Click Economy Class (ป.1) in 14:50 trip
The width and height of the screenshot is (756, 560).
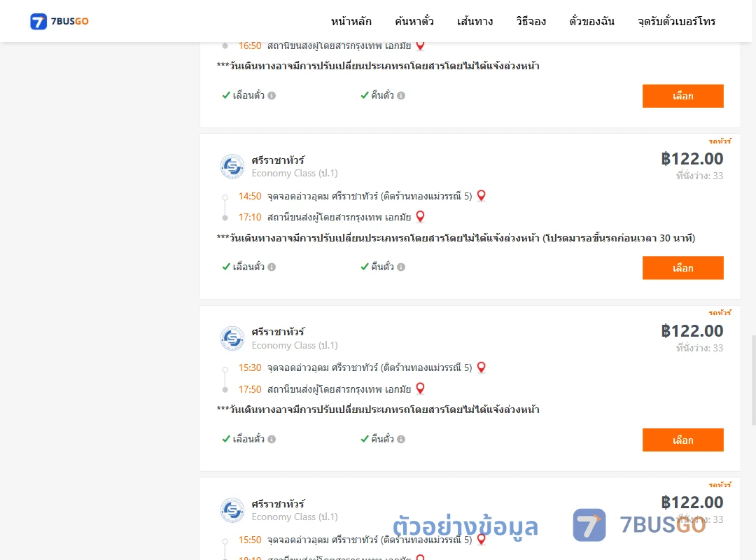point(295,173)
